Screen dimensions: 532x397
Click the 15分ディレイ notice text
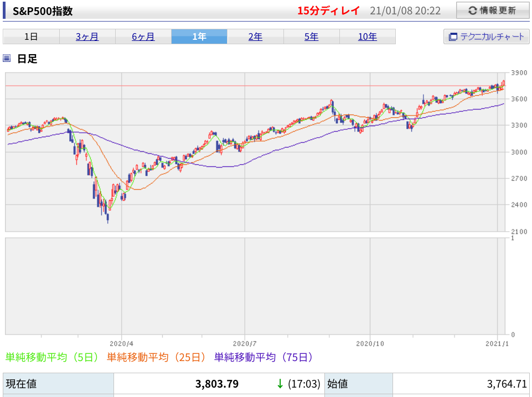click(x=328, y=11)
